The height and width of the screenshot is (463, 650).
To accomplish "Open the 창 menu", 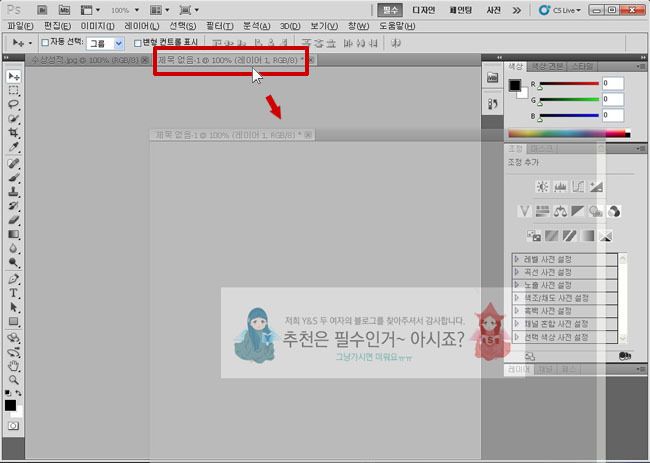I will pyautogui.click(x=358, y=26).
